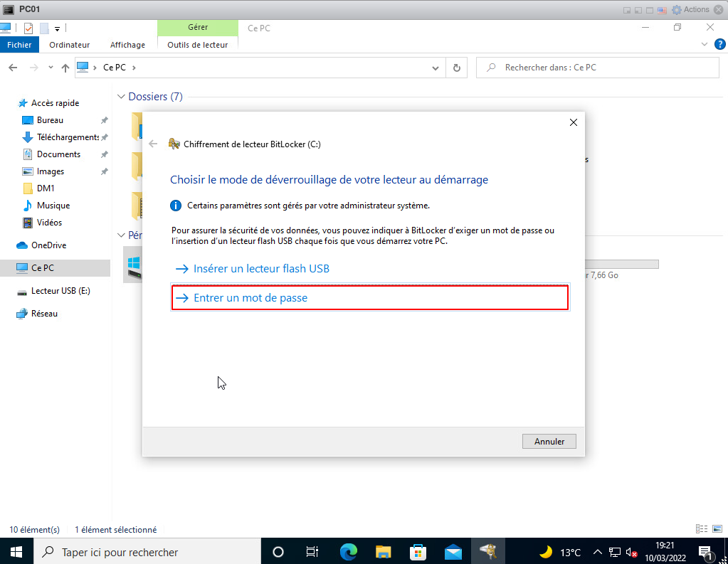Expand the address bar history dropdown
The height and width of the screenshot is (564, 728).
[x=436, y=68]
